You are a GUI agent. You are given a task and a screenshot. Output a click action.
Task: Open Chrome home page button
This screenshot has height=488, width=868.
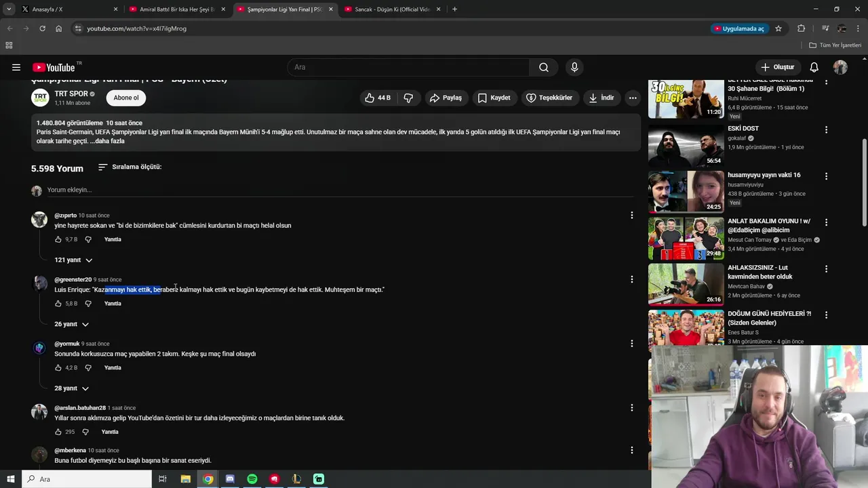click(x=59, y=28)
